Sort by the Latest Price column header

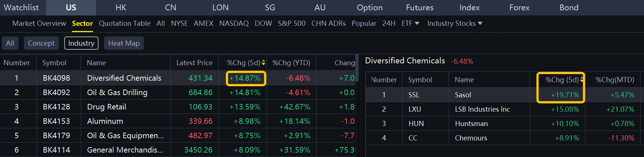(x=194, y=63)
